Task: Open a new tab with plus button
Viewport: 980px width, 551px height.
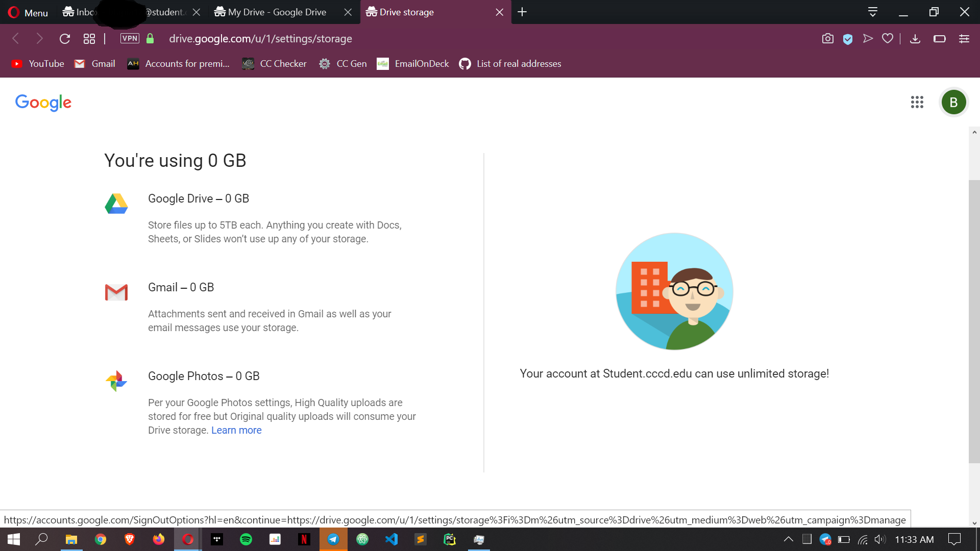Action: [522, 12]
